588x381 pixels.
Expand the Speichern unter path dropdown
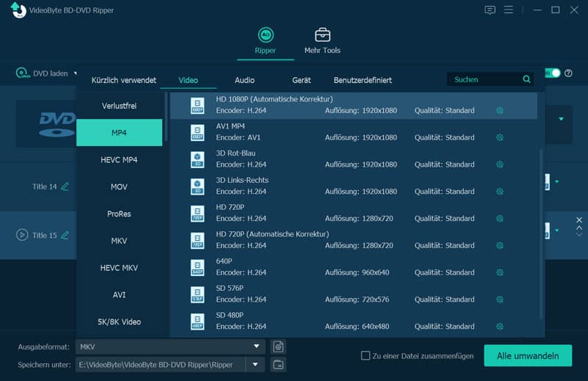pyautogui.click(x=255, y=364)
